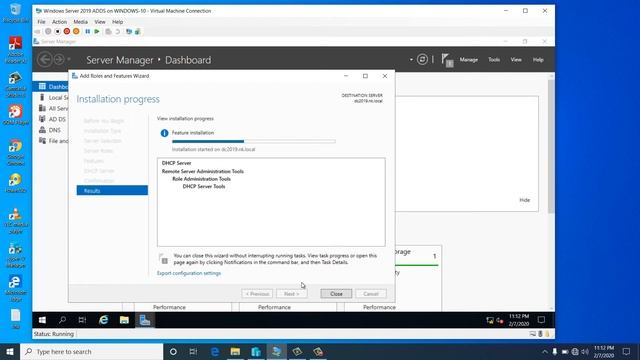Screen dimensions: 640x360
Task: Open the File menu of VM Connection
Action: click(x=42, y=22)
